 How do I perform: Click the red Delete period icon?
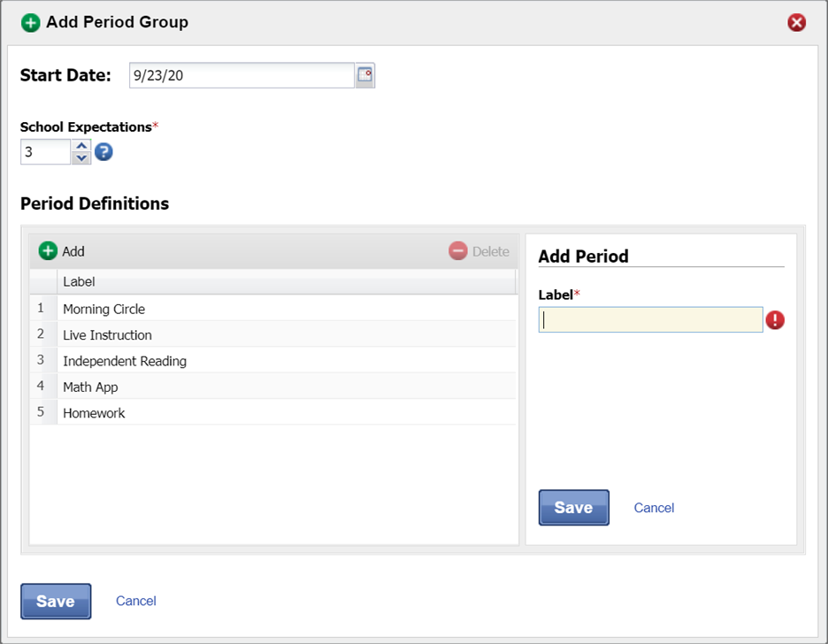tap(458, 251)
